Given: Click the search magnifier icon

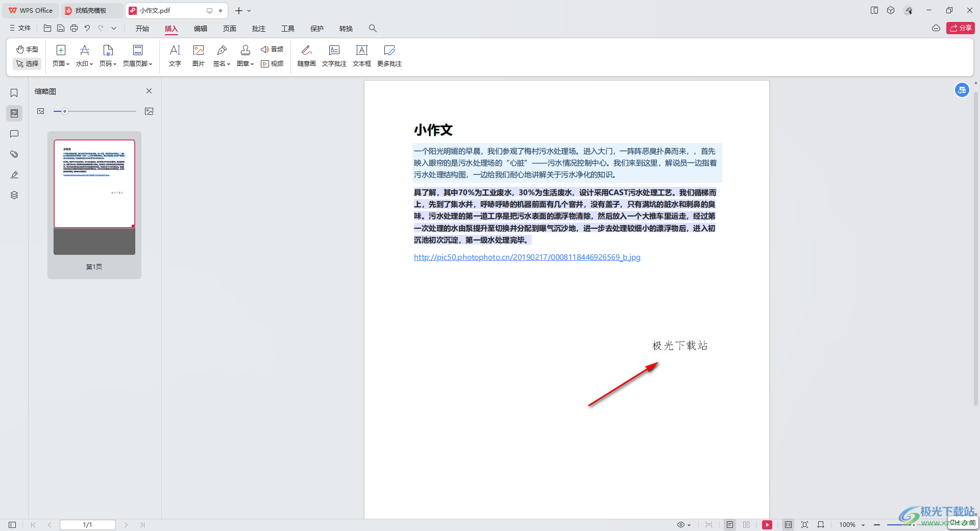Looking at the screenshot, I should click(x=373, y=29).
